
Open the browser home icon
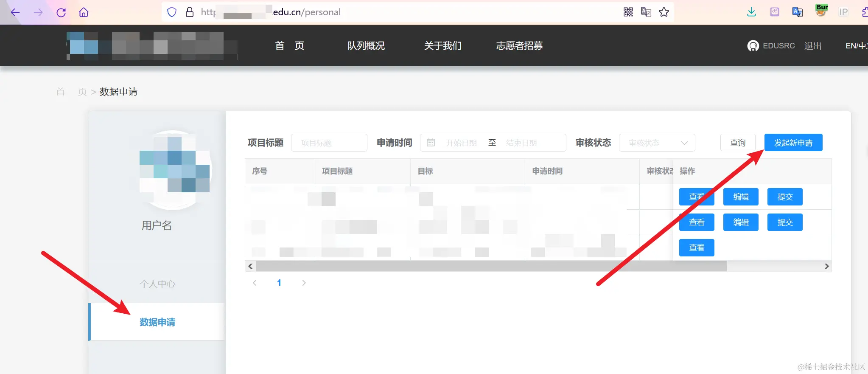(84, 12)
